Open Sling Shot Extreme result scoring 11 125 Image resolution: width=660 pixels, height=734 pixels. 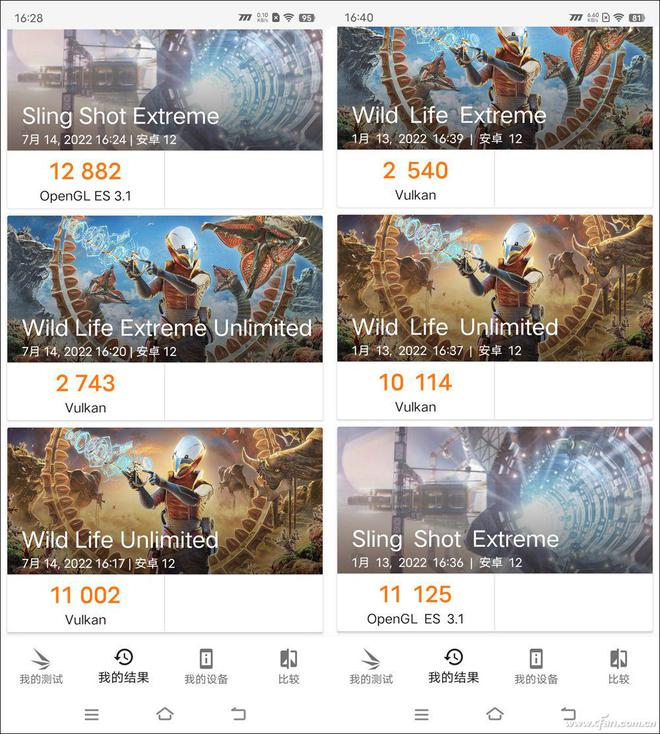pyautogui.click(x=495, y=529)
